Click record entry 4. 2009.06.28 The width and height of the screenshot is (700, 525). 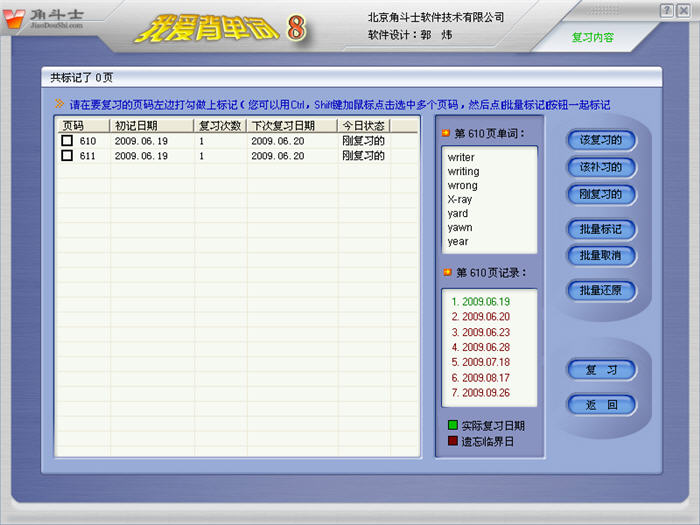point(481,347)
